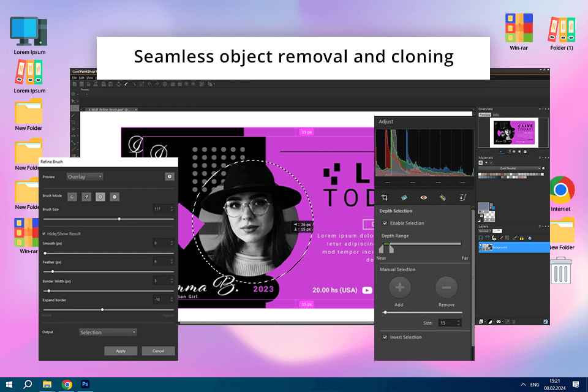Click the Brush Size slider handle
The height and width of the screenshot is (392, 588).
click(x=119, y=219)
